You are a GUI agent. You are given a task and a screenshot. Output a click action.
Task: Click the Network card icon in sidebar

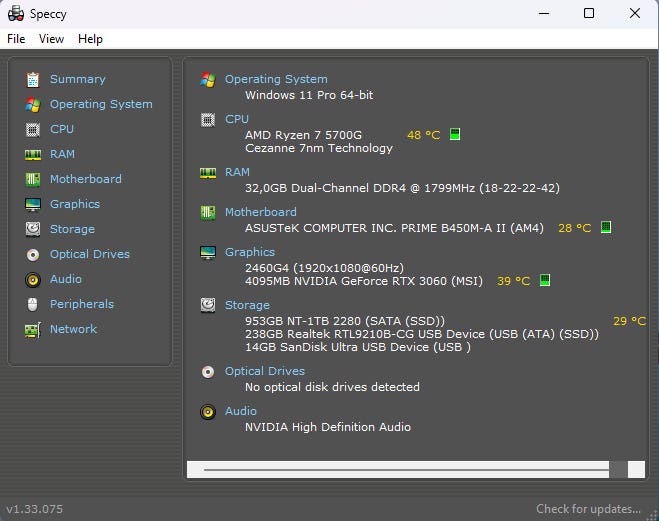tap(33, 330)
